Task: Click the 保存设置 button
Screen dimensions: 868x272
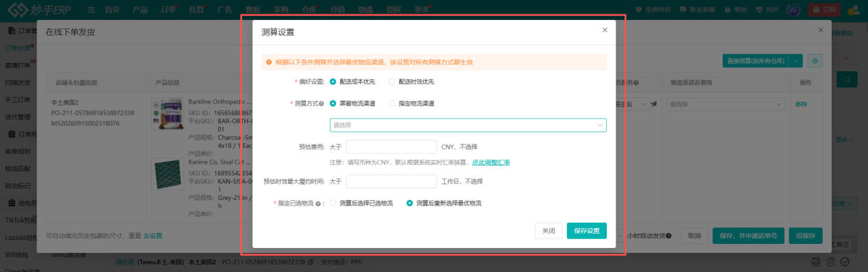Action: pyautogui.click(x=587, y=231)
